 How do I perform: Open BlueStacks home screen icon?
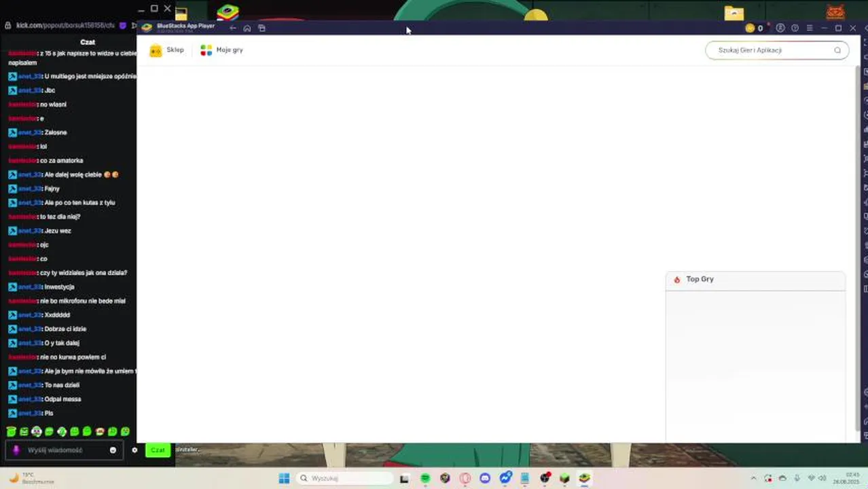tap(247, 28)
